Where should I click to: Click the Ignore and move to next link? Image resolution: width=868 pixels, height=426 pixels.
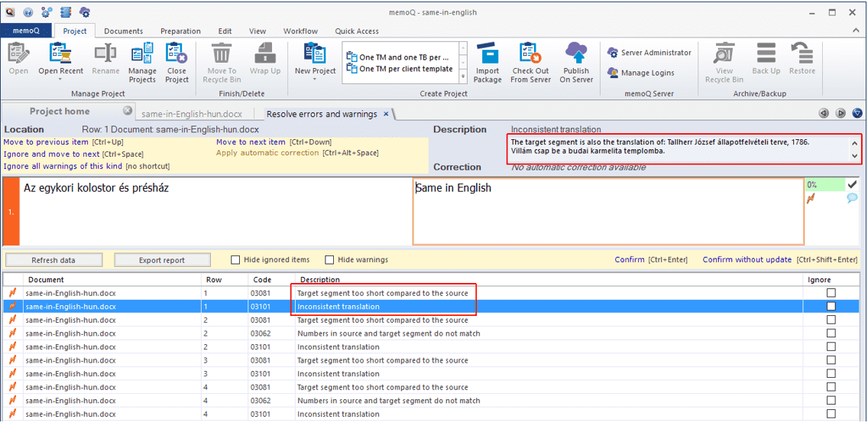(x=52, y=154)
